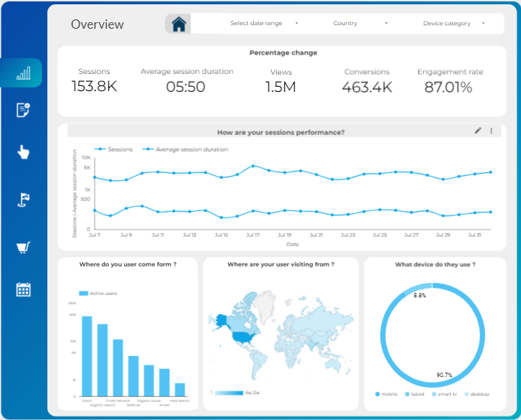
Task: Click the Views 1.5M scorecard
Action: (x=281, y=81)
